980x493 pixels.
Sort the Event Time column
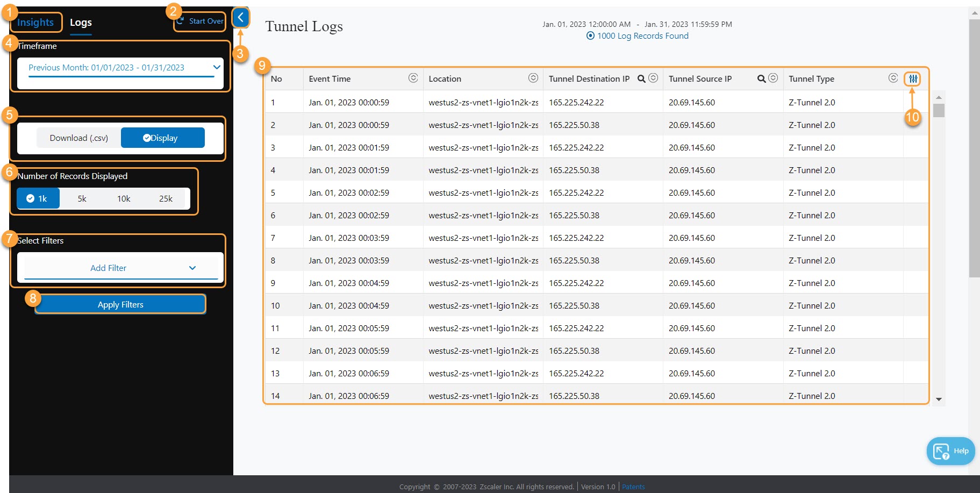tap(413, 78)
